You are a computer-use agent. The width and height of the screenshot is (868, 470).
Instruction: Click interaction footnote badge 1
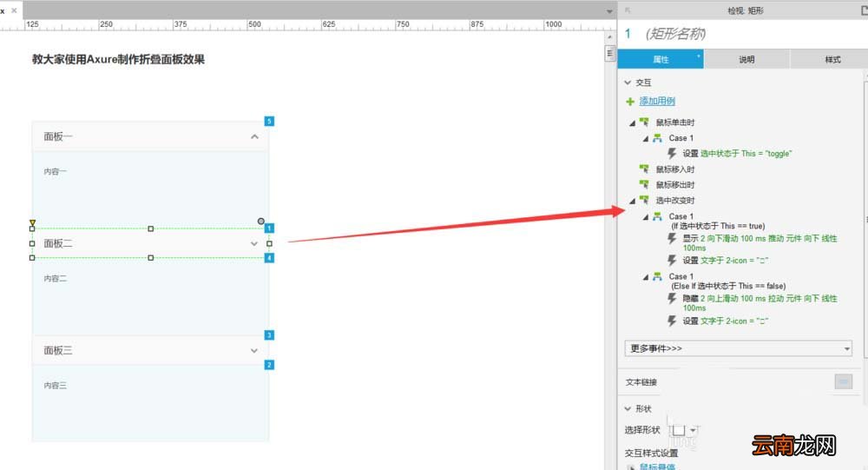click(269, 228)
